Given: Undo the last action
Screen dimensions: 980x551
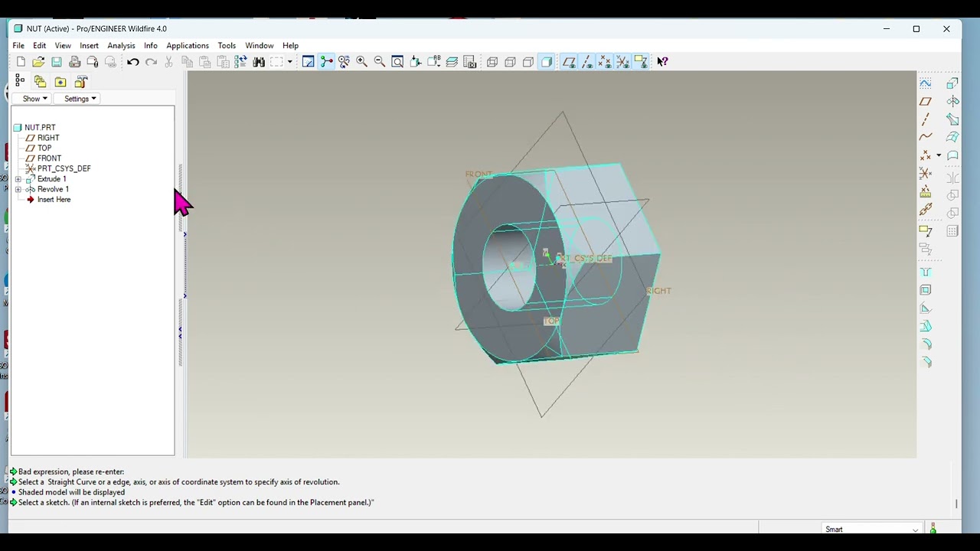Looking at the screenshot, I should pos(133,62).
